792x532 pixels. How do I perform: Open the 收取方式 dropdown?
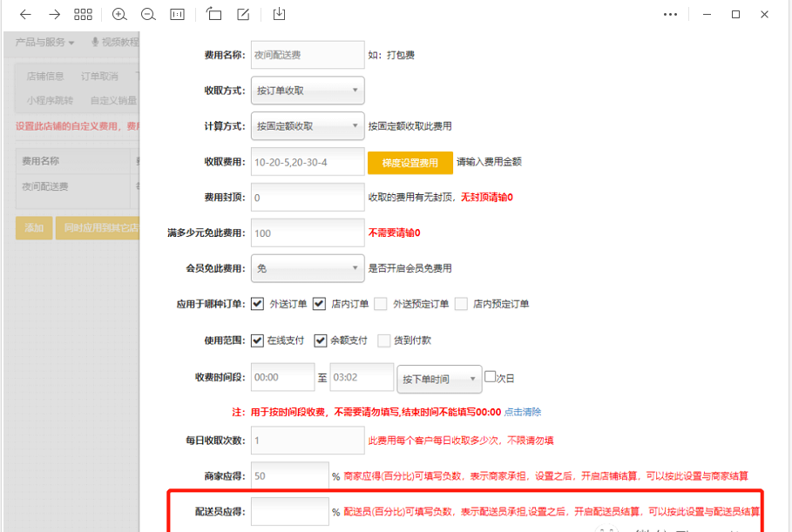(x=307, y=91)
